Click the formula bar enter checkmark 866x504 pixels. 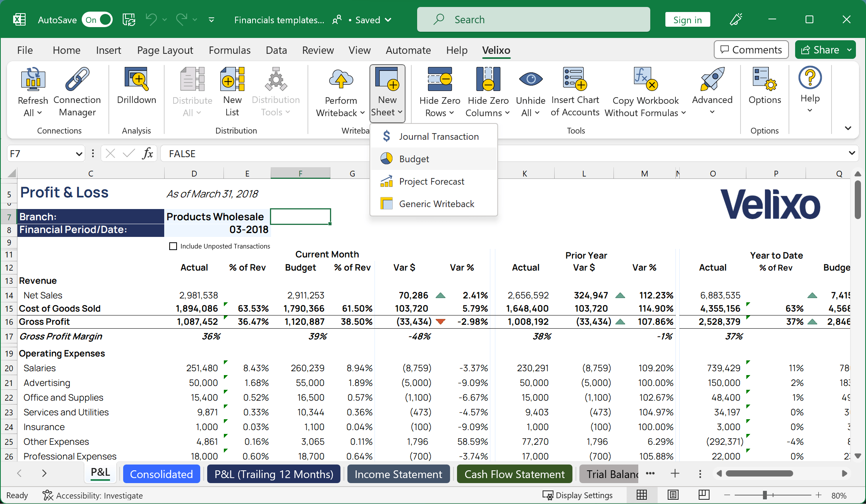tap(129, 154)
